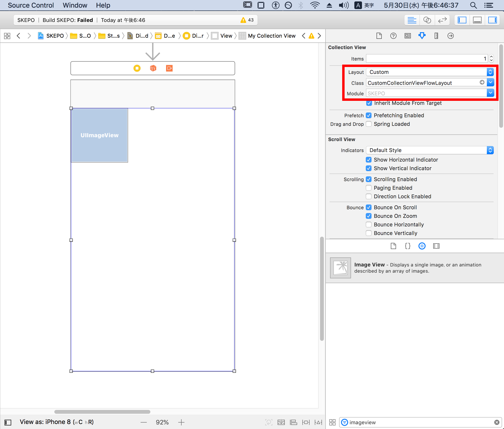Screen dimensions: 504x429
Task: Toggle the document outline panel
Action: pyautogui.click(x=8, y=422)
